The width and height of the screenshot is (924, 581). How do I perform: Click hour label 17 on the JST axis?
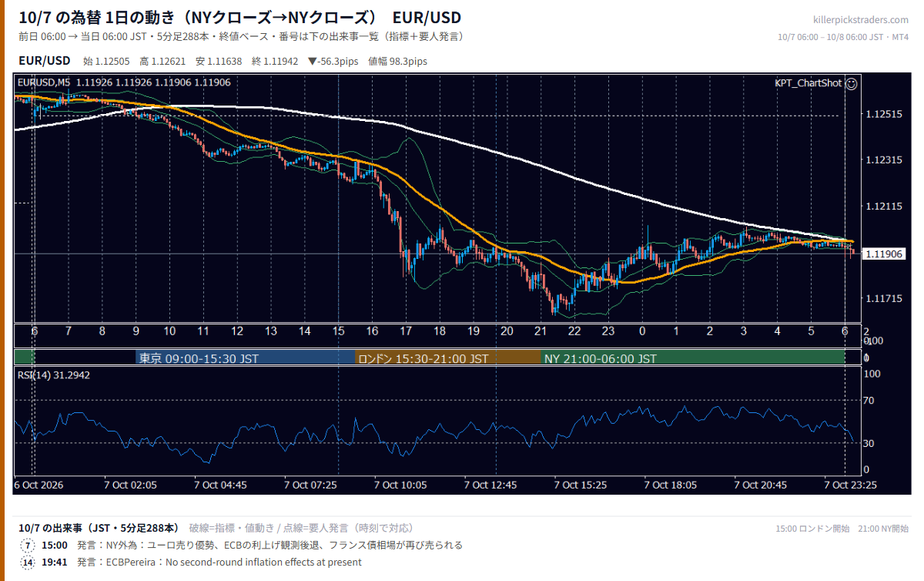(406, 331)
